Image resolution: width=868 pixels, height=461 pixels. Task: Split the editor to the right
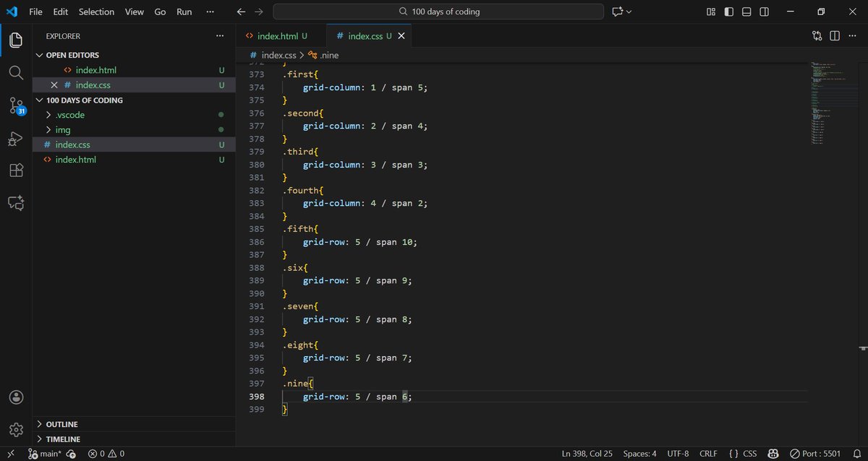click(835, 35)
